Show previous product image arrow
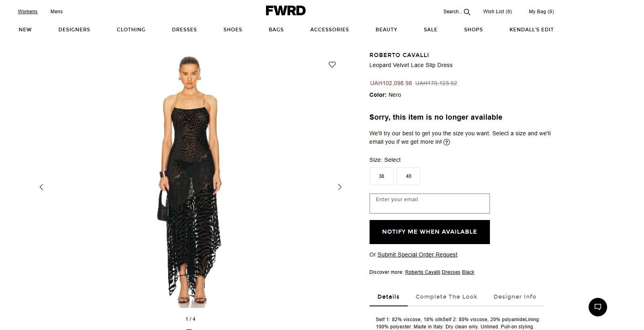The width and height of the screenshot is (644, 330). (x=41, y=187)
